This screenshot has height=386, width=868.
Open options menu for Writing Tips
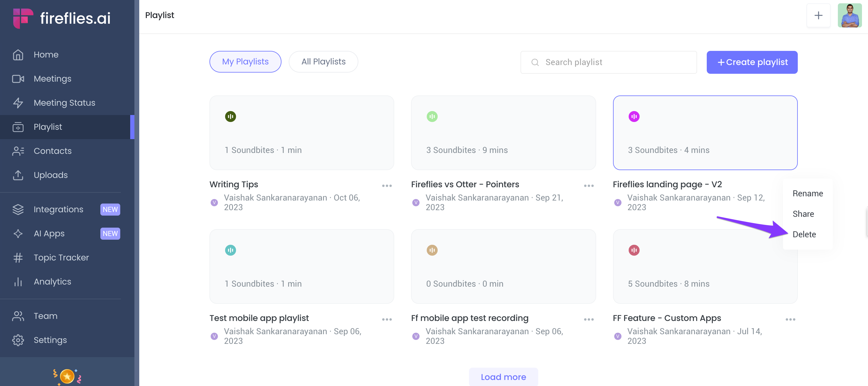click(x=387, y=186)
